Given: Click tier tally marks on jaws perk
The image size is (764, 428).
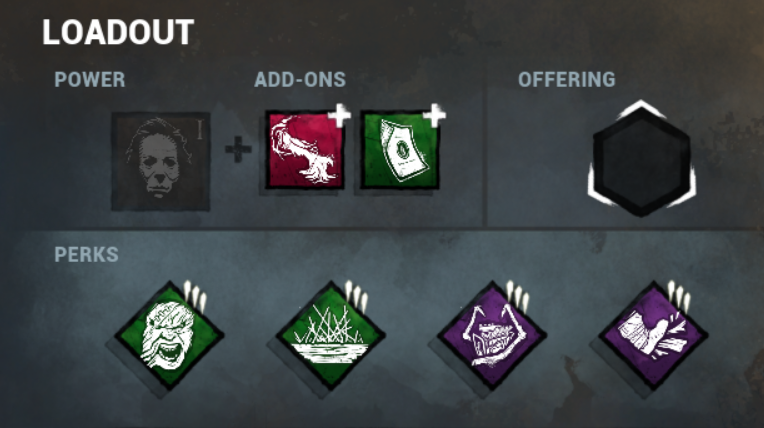Looking at the screenshot, I should click(518, 295).
